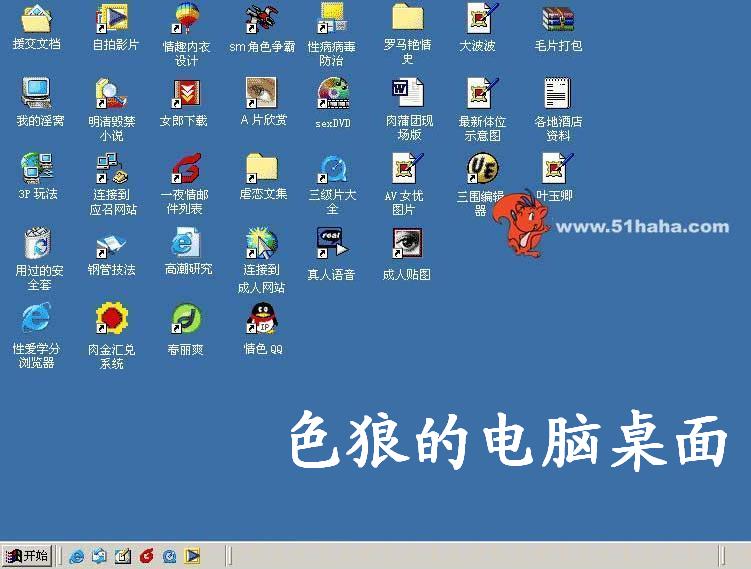
Task: Select the 叶玉卿 shortcut icon
Action: (554, 169)
